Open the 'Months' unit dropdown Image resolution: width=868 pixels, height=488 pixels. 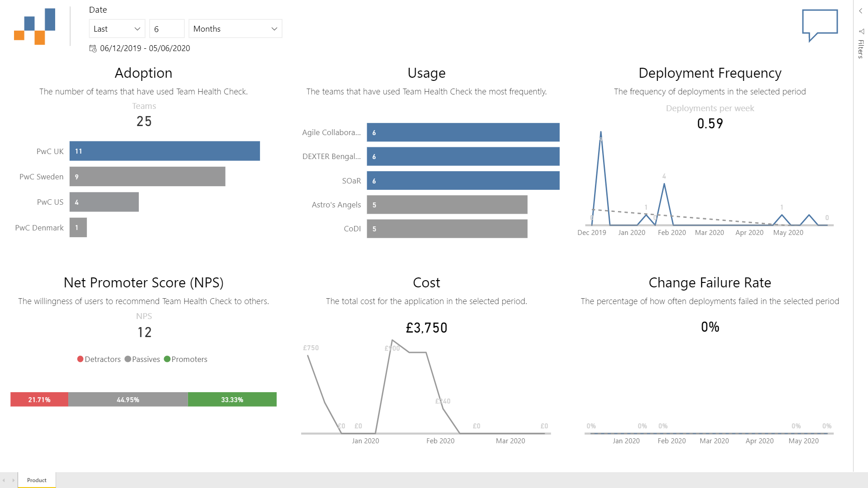(235, 28)
